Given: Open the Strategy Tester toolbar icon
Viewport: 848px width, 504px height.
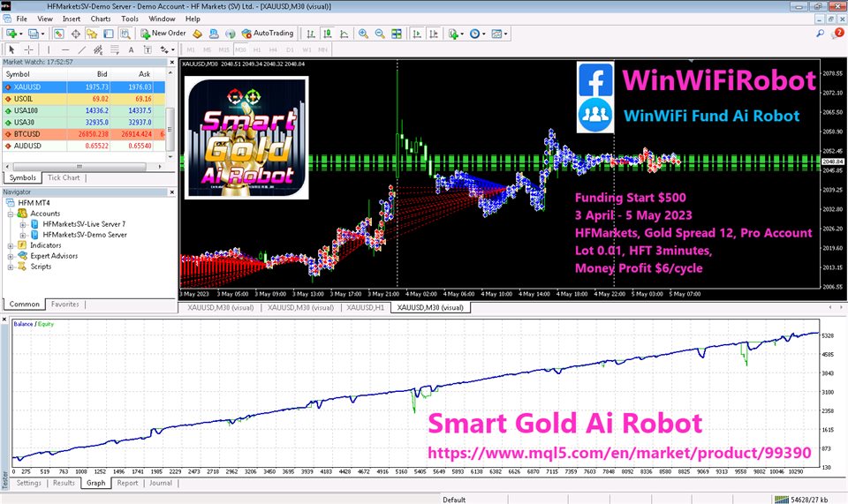Looking at the screenshot, I should [126, 34].
